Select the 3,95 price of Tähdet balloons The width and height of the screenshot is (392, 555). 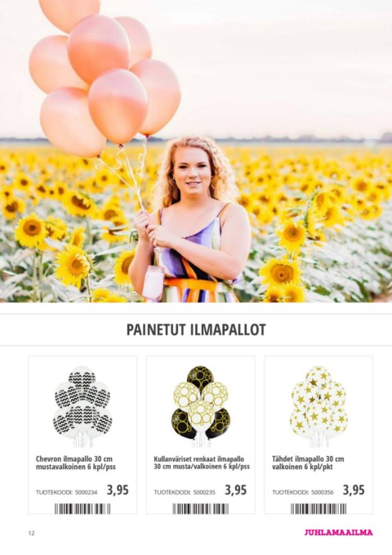tap(354, 490)
